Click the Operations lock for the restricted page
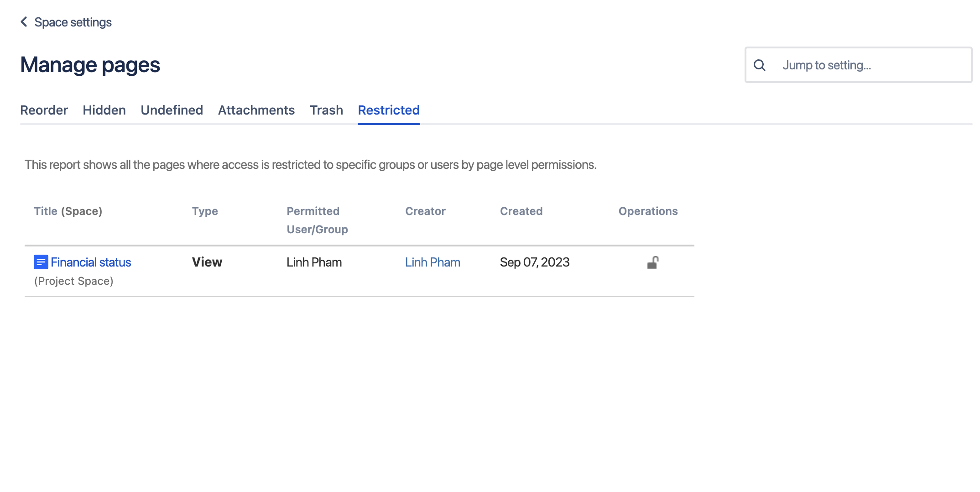This screenshot has width=980, height=492. 653,262
